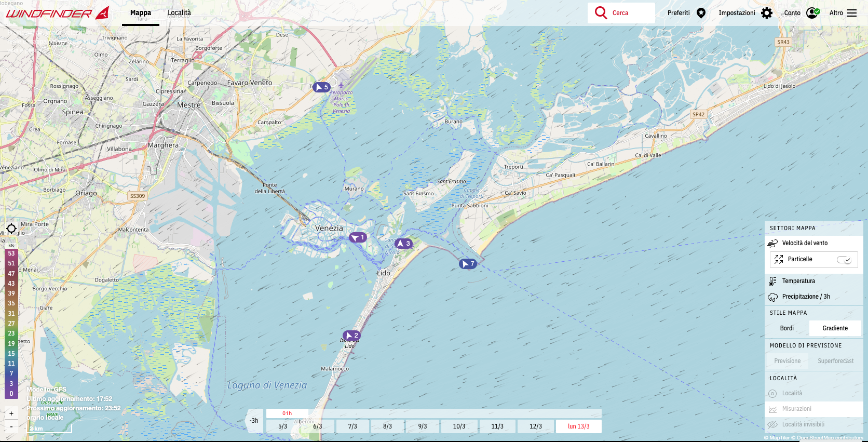
Task: Zoom out with the minus button
Action: click(x=11, y=426)
